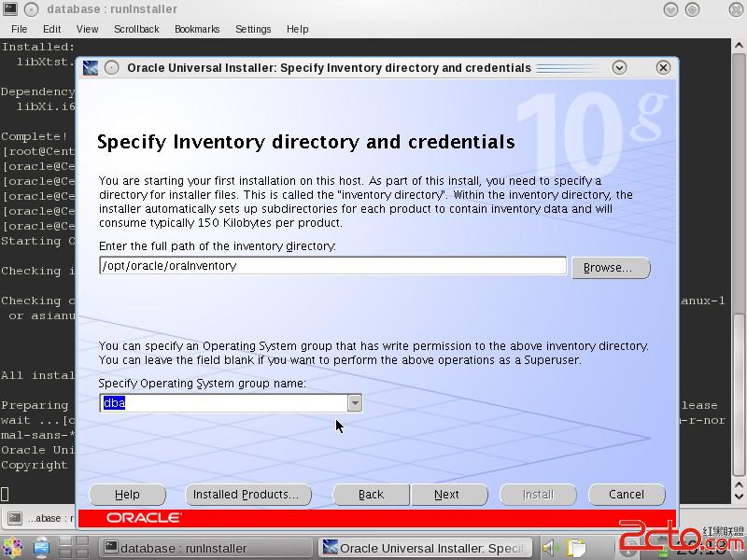Screen dimensions: 747x560
Task: Open the CentOS start menu icon
Action: point(12,548)
